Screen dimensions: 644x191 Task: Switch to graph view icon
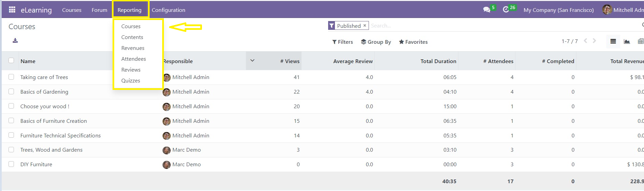(627, 41)
